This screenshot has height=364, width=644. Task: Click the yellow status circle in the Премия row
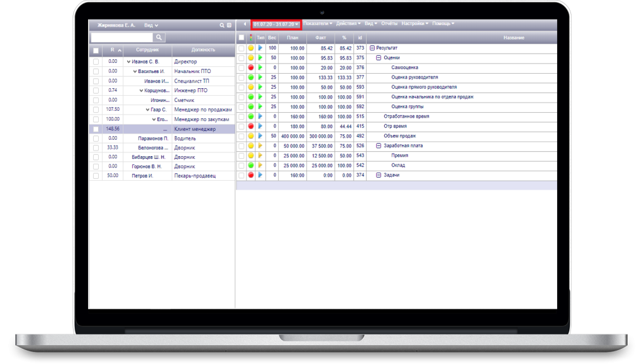click(251, 156)
